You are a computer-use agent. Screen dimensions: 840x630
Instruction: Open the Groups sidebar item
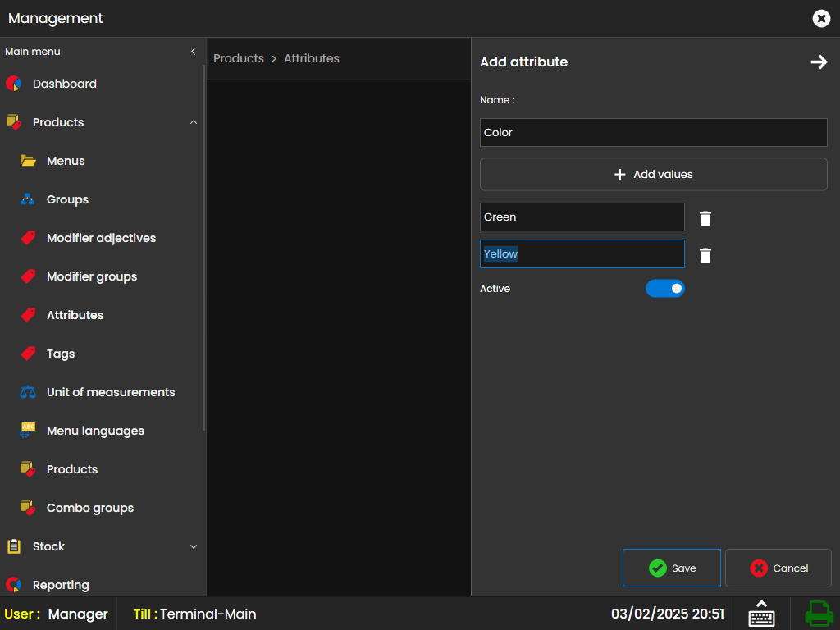[67, 199]
